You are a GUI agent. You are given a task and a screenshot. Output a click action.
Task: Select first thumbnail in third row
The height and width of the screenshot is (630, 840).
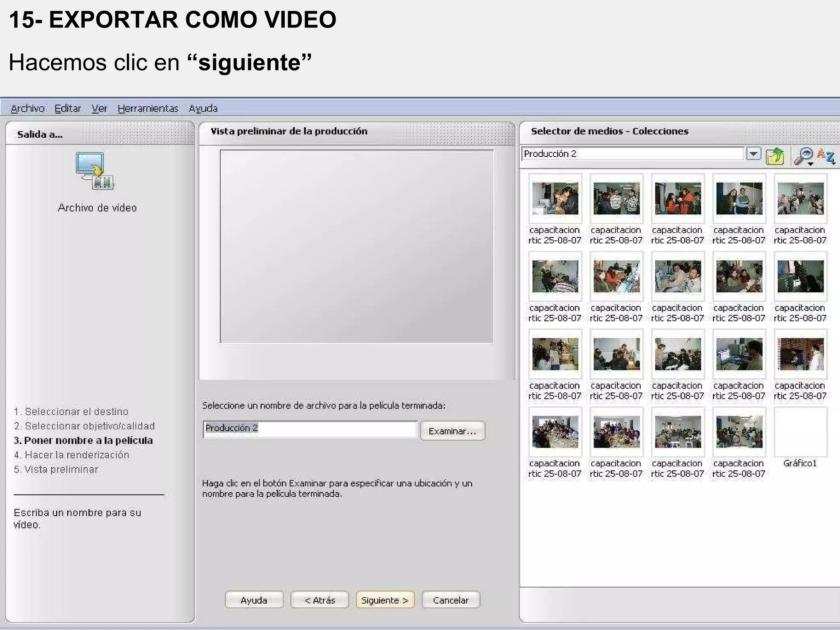click(x=555, y=354)
